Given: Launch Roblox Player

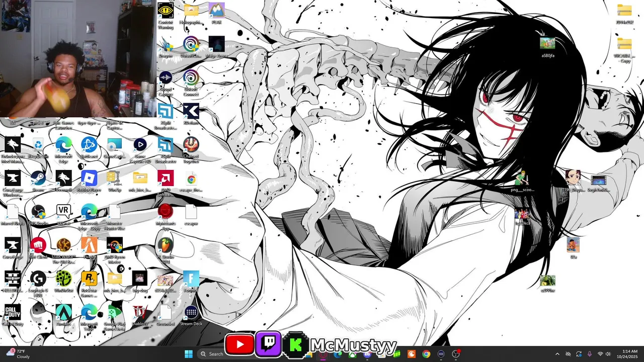Looking at the screenshot, I should (x=89, y=182).
